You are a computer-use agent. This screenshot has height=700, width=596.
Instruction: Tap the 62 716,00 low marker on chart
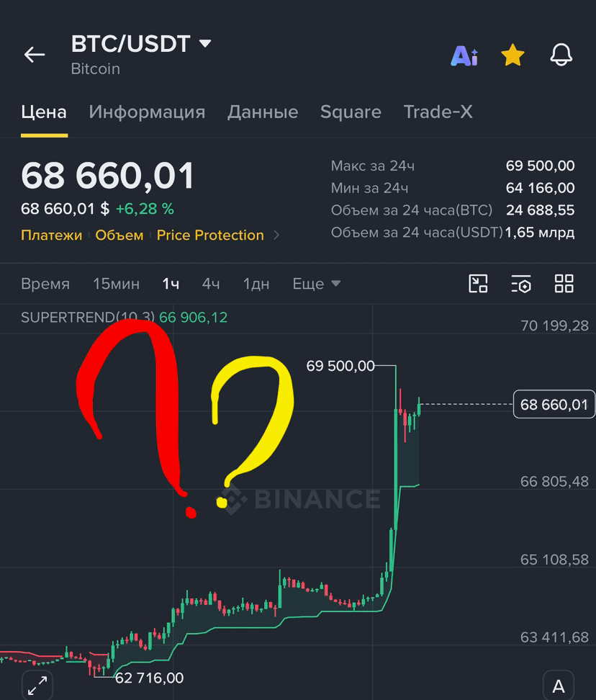point(150,678)
